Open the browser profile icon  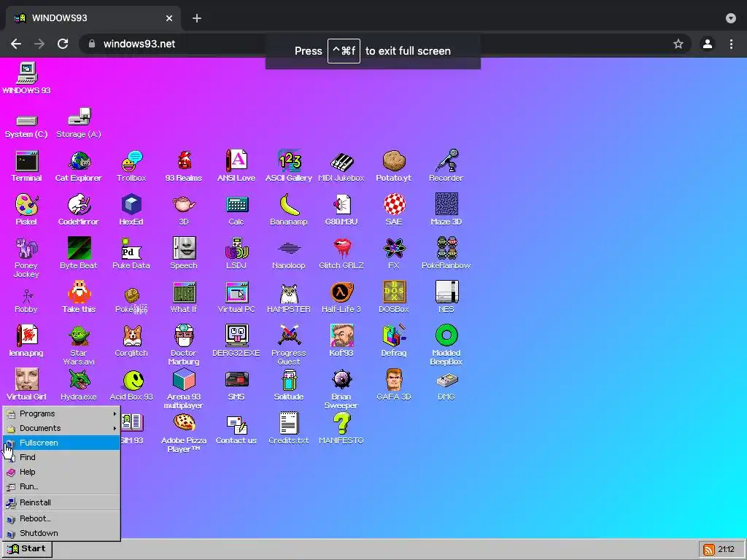(708, 44)
